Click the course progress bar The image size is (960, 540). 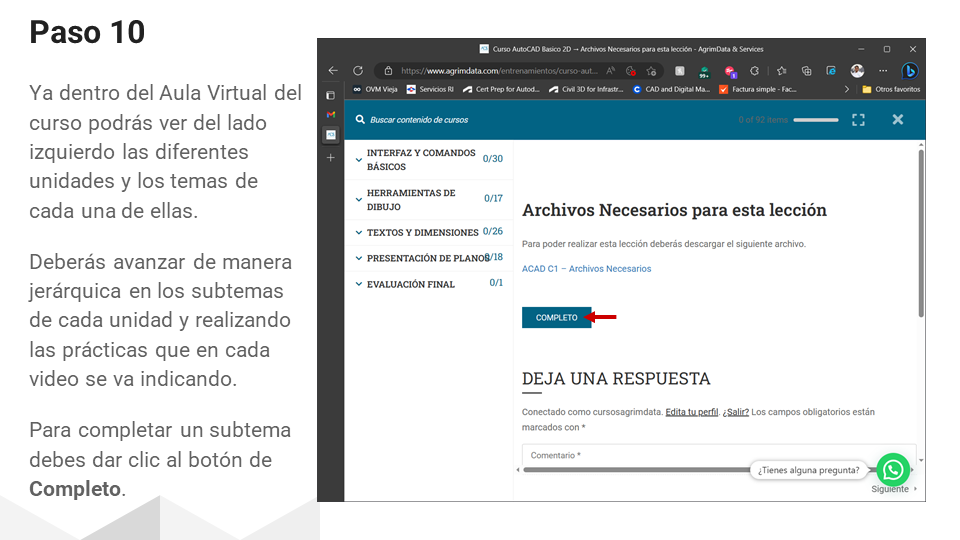(x=816, y=120)
